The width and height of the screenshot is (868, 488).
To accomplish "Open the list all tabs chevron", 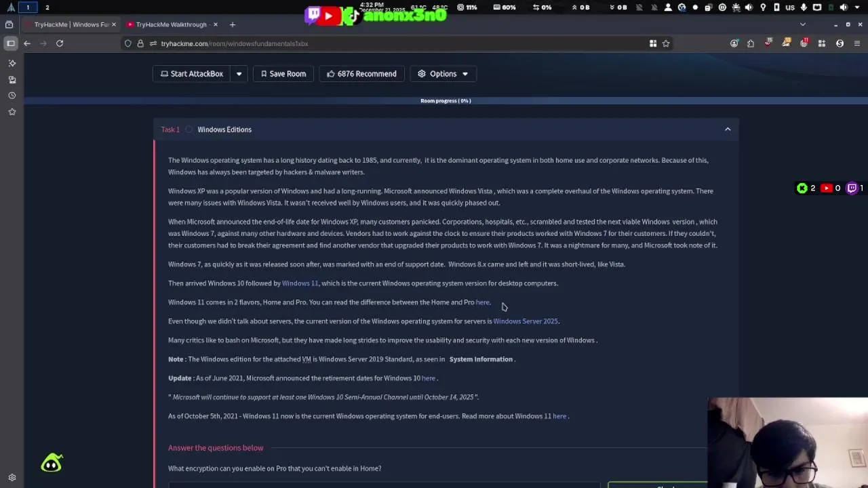I will coord(803,24).
